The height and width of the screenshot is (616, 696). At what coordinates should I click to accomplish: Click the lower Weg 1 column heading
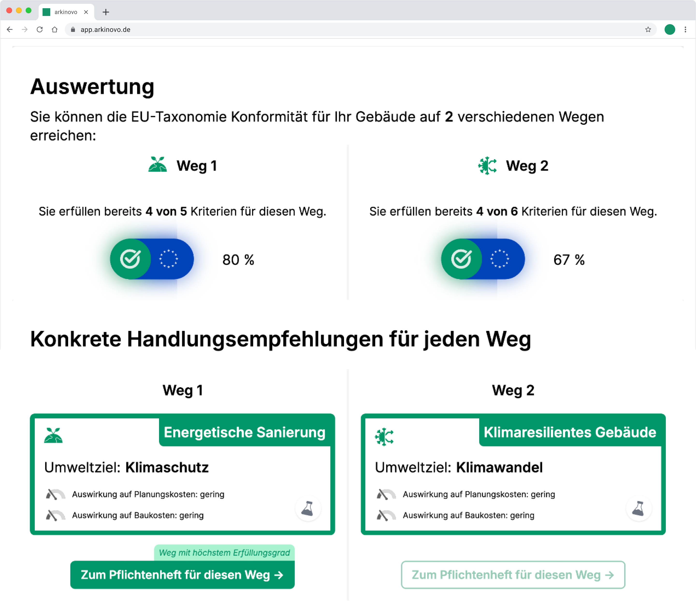click(183, 390)
